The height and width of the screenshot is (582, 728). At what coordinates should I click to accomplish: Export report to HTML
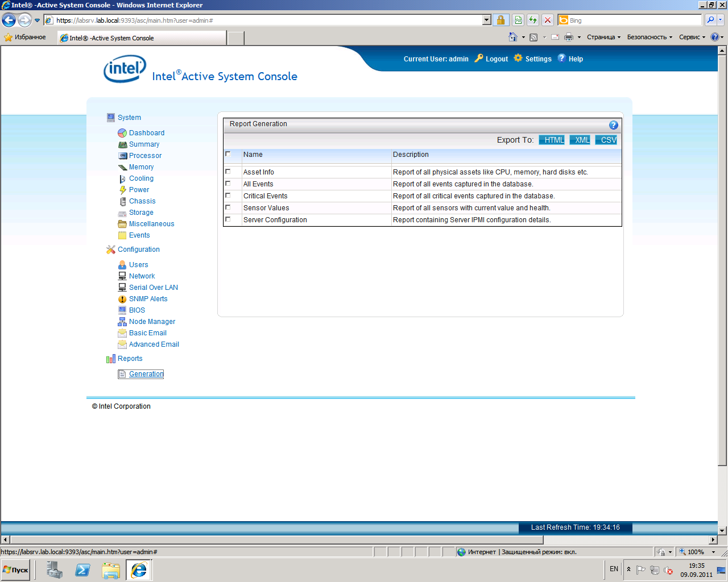(552, 140)
